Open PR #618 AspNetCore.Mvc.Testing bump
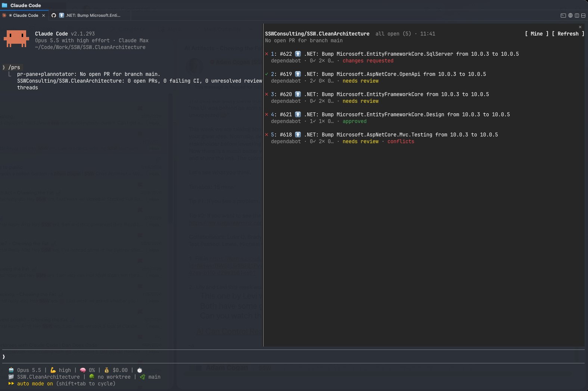 [385, 135]
